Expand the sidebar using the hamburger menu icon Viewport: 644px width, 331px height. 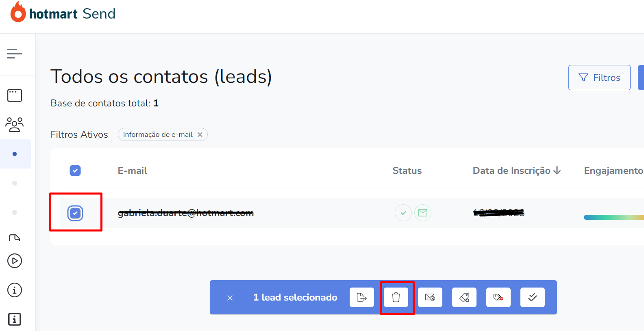click(x=15, y=54)
